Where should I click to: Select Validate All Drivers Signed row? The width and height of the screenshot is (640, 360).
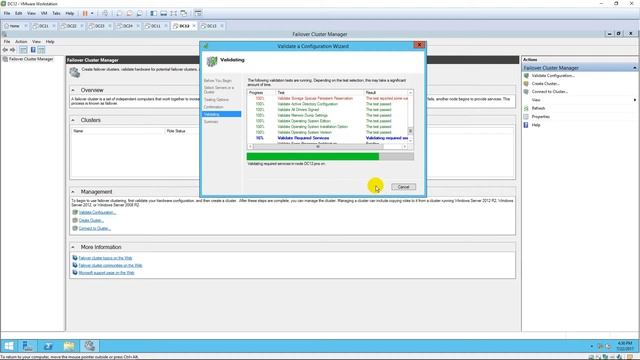click(x=328, y=110)
